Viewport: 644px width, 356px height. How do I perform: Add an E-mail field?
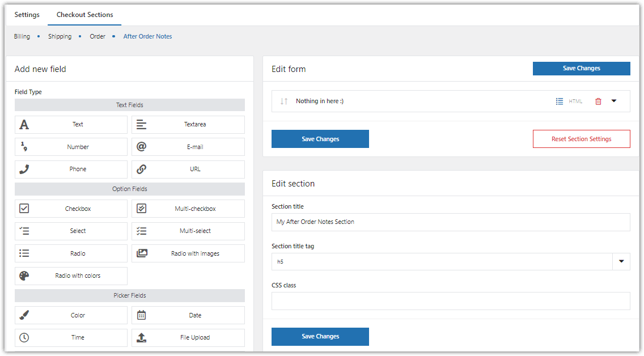pyautogui.click(x=188, y=147)
